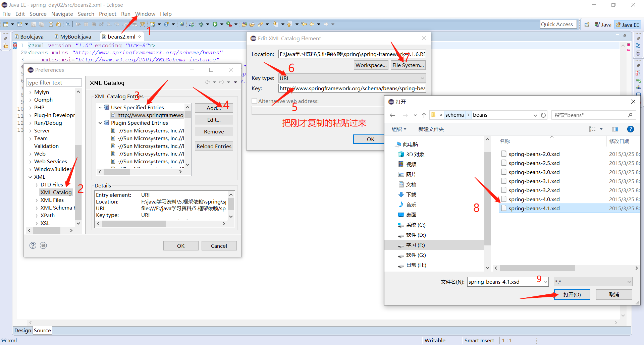
Task: Start debugging with the Debug bug icon
Action: pyautogui.click(x=203, y=24)
